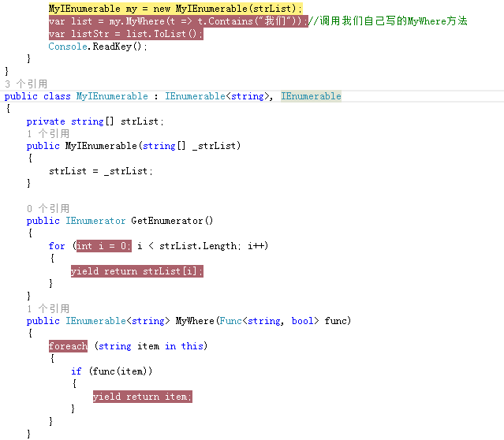Click the "if (func(item))" condition
Viewport: 504px width, 440px height.
[x=111, y=371]
